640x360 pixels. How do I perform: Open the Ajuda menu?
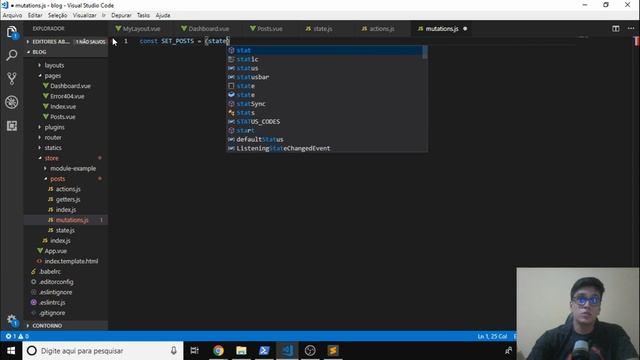click(x=163, y=15)
